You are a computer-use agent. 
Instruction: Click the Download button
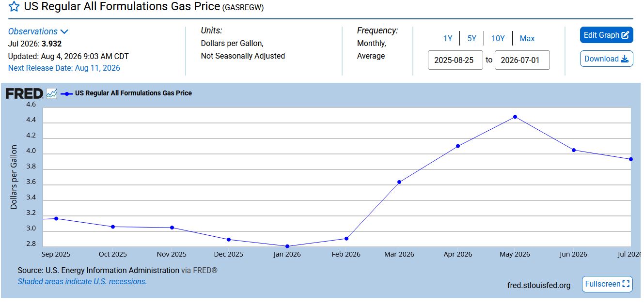(607, 59)
